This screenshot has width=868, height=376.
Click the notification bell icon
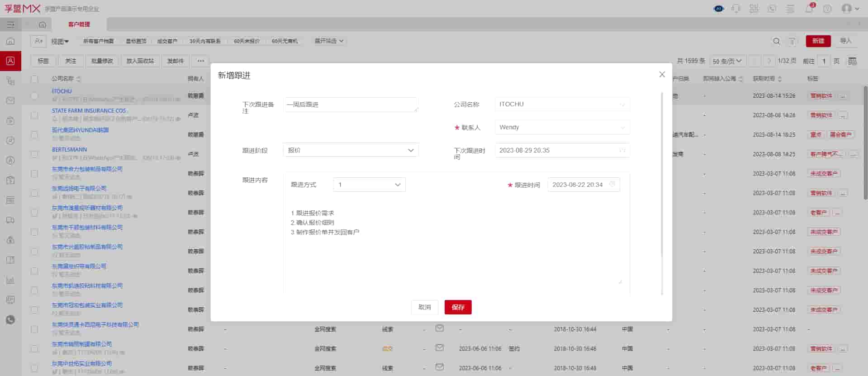tap(809, 9)
